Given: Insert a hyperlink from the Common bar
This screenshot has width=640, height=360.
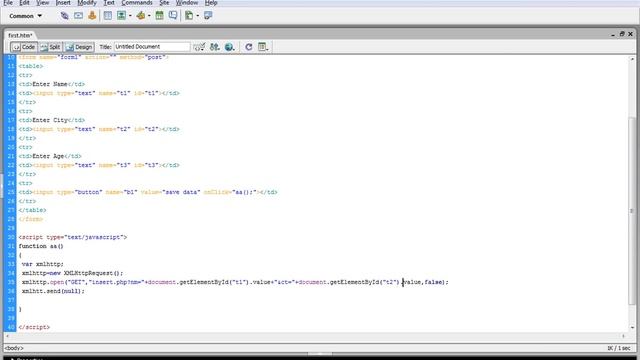Looking at the screenshot, I should click(x=64, y=16).
